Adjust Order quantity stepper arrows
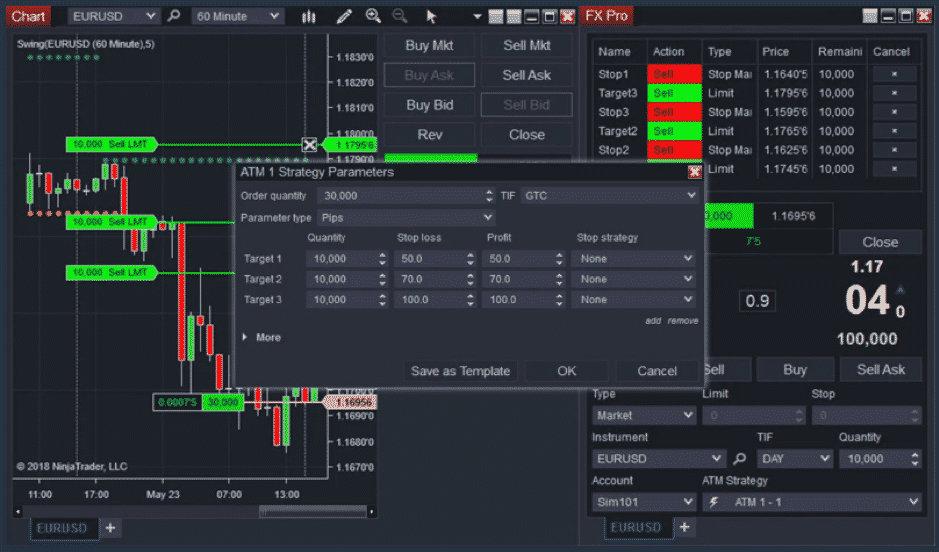 coord(489,196)
